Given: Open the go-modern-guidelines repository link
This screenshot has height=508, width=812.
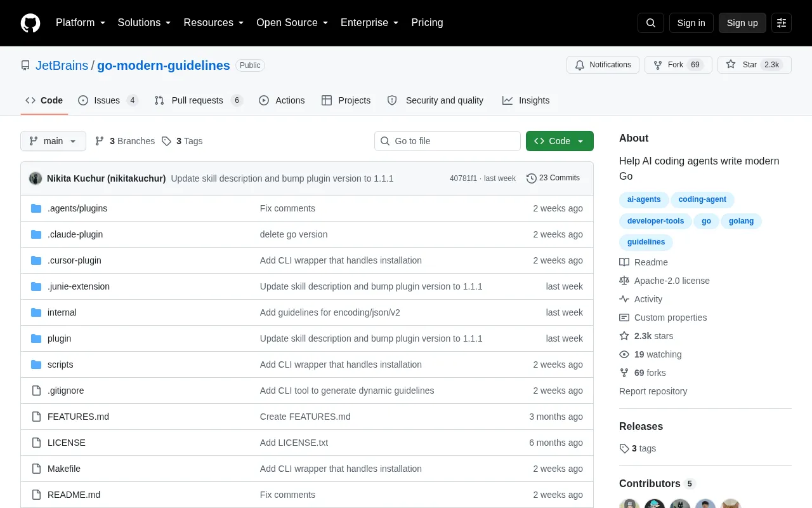Looking at the screenshot, I should (164, 65).
